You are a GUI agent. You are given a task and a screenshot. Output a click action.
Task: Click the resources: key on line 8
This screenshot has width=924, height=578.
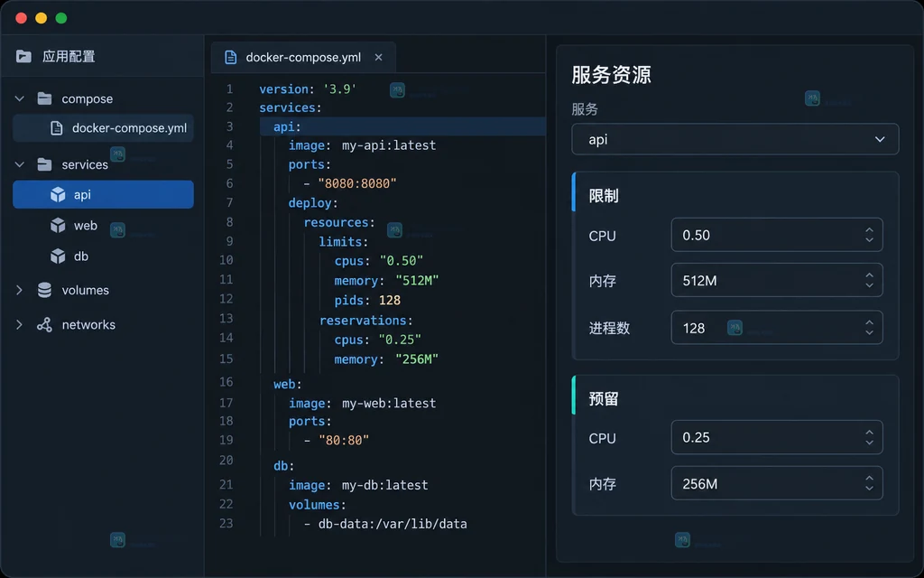point(339,222)
